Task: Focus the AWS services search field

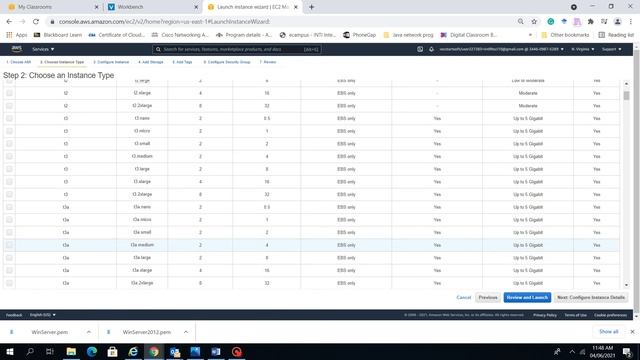Action: tap(237, 49)
